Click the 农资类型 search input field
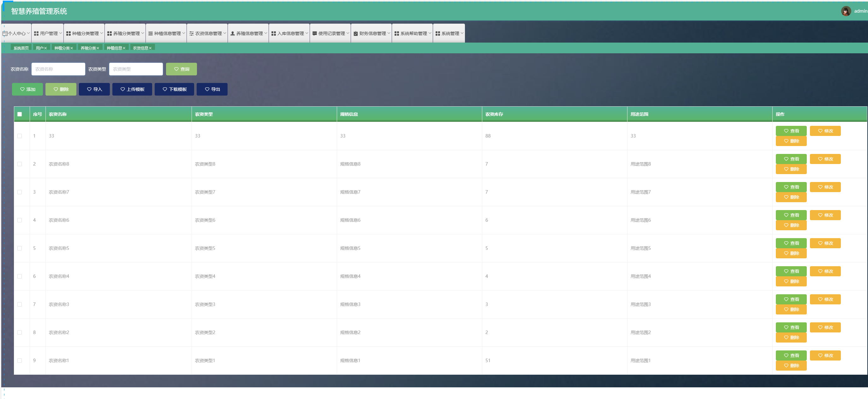Image resolution: width=868 pixels, height=399 pixels. tap(136, 69)
